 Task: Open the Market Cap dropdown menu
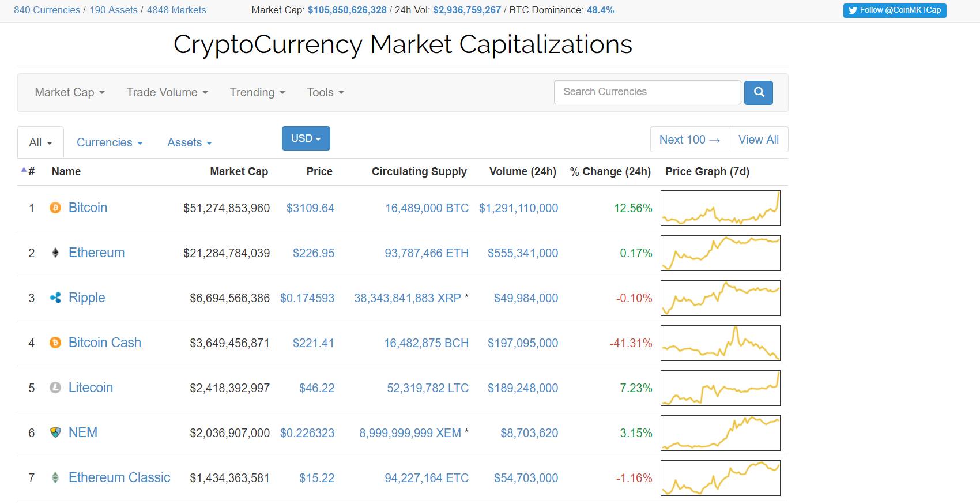click(70, 92)
